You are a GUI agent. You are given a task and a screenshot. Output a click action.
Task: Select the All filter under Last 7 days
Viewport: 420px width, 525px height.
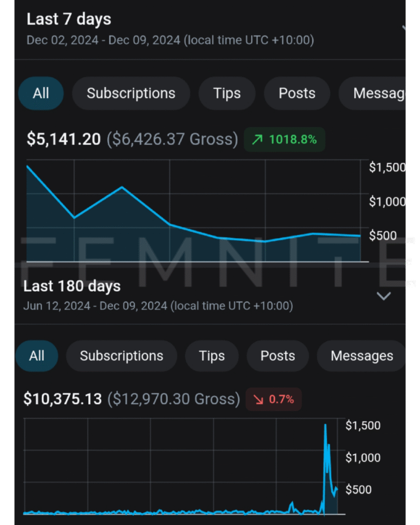(41, 93)
